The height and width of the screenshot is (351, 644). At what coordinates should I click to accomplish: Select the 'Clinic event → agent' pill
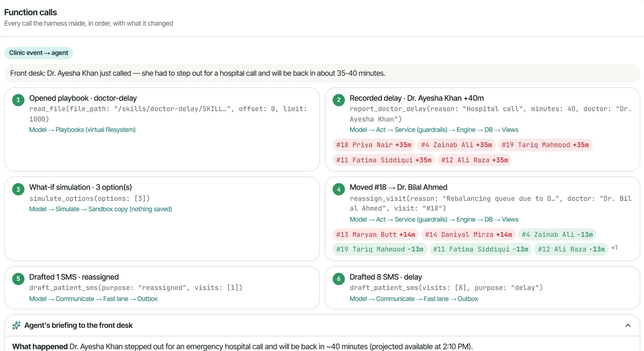[39, 53]
